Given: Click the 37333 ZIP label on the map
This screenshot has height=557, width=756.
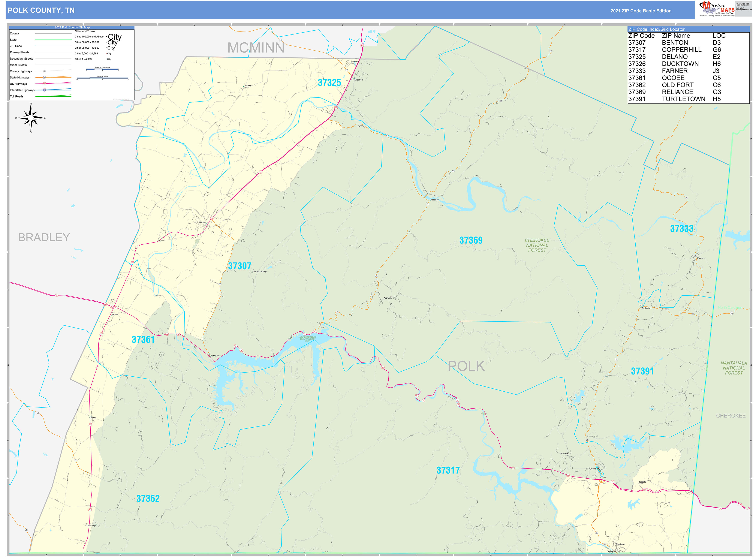Looking at the screenshot, I should coord(681,229).
